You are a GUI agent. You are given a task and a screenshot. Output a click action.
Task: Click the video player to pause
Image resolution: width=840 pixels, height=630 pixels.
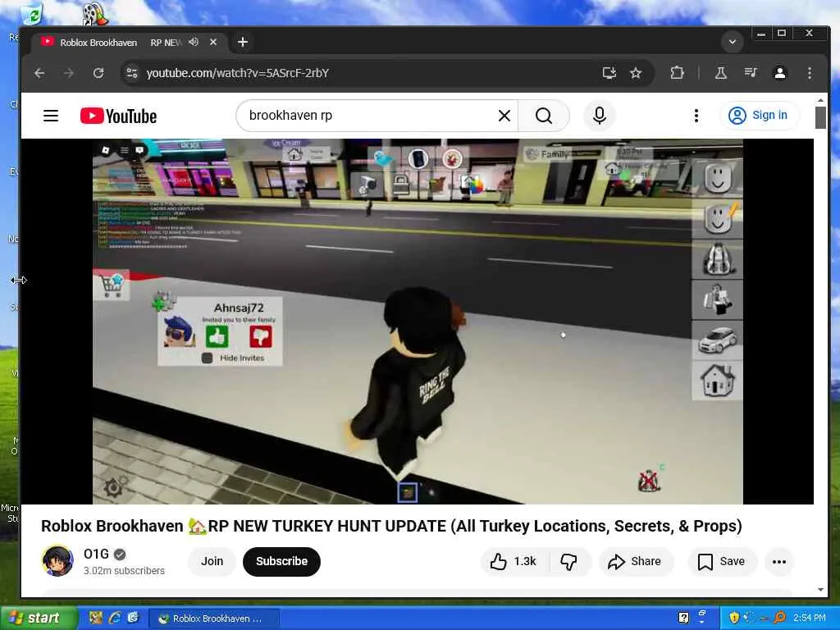418,322
